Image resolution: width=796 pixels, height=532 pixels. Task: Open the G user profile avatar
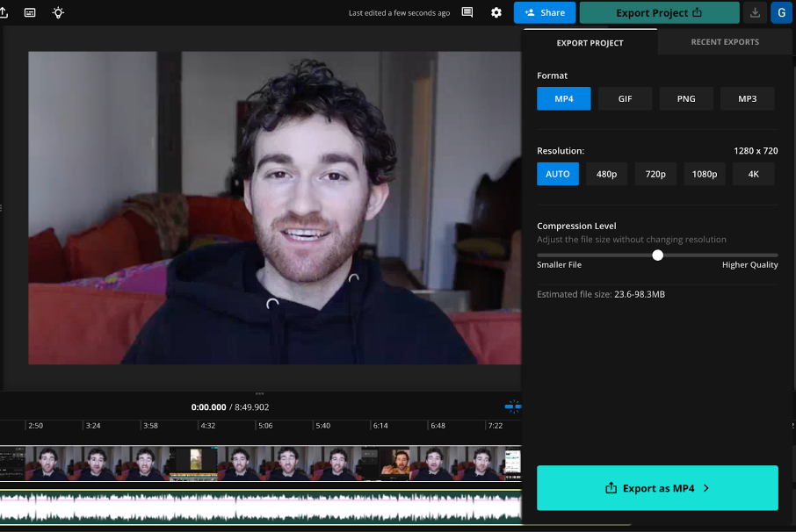[x=781, y=13]
